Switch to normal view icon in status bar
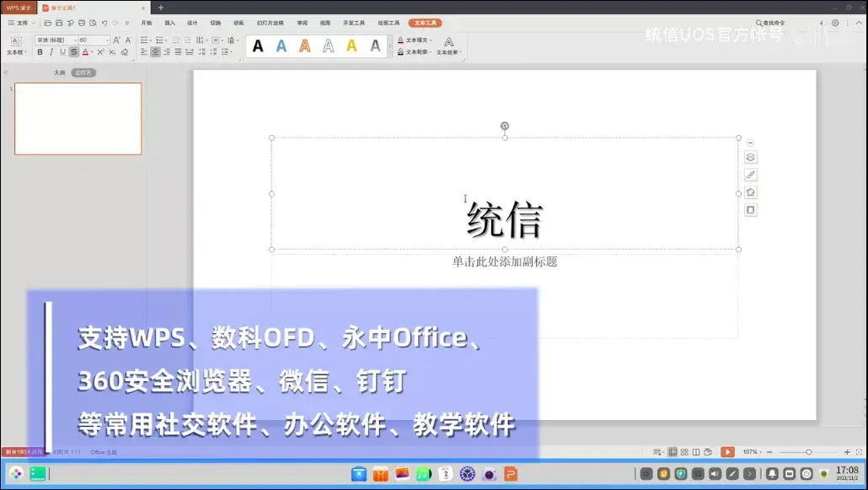 pos(672,452)
